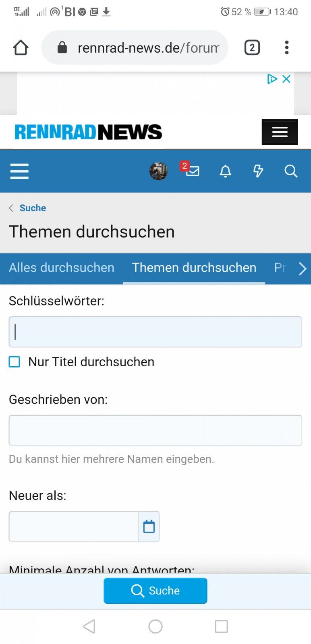Close the advertisement banner
The height and width of the screenshot is (644, 311).
286,79
